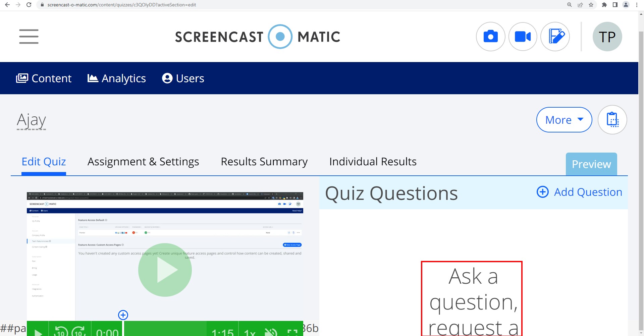Click the clipboard results icon beside More

point(612,119)
